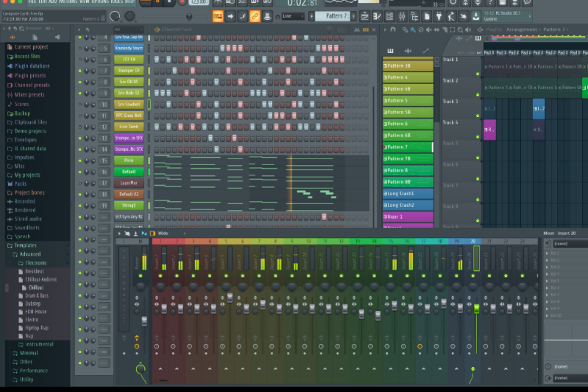
Task: Open the Line snap mode dropdown
Action: point(293,15)
